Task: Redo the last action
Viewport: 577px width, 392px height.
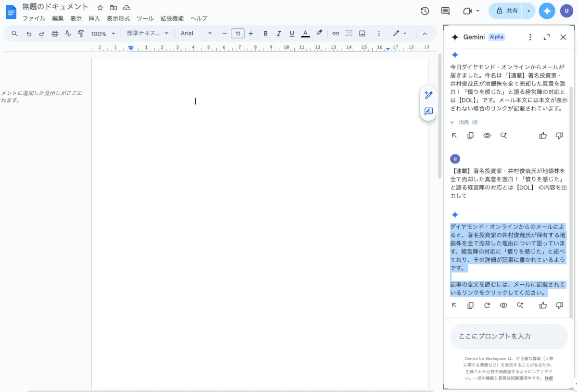Action: 42,34
